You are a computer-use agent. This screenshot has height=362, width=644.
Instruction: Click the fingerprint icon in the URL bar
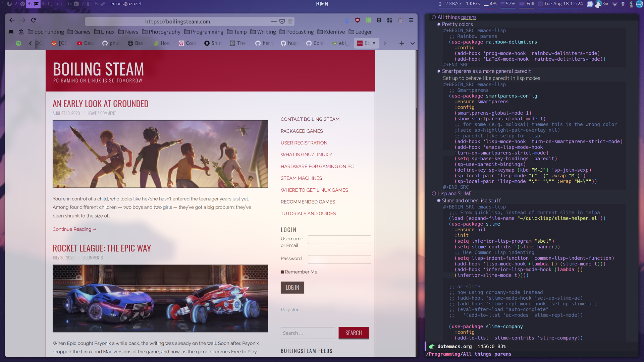[x=290, y=21]
